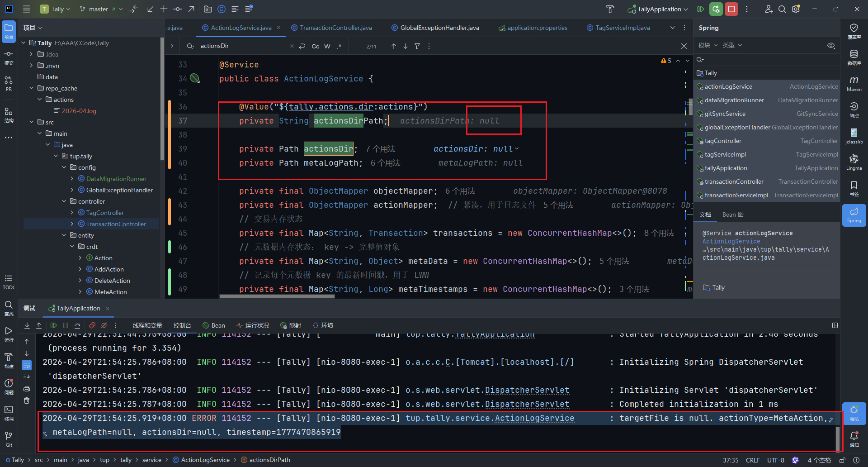Open Coverage tool window

click(x=854, y=32)
